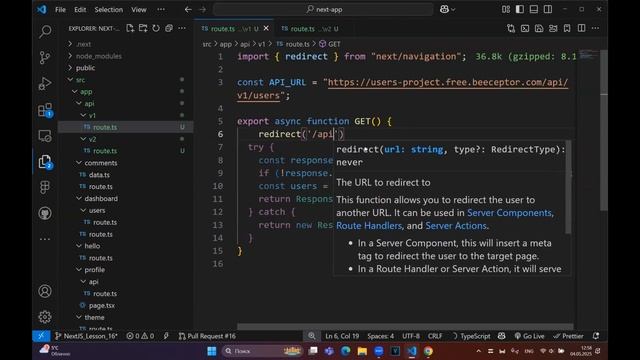This screenshot has height=360, width=640.
Task: Open the Explorer files view
Action: [x=45, y=162]
